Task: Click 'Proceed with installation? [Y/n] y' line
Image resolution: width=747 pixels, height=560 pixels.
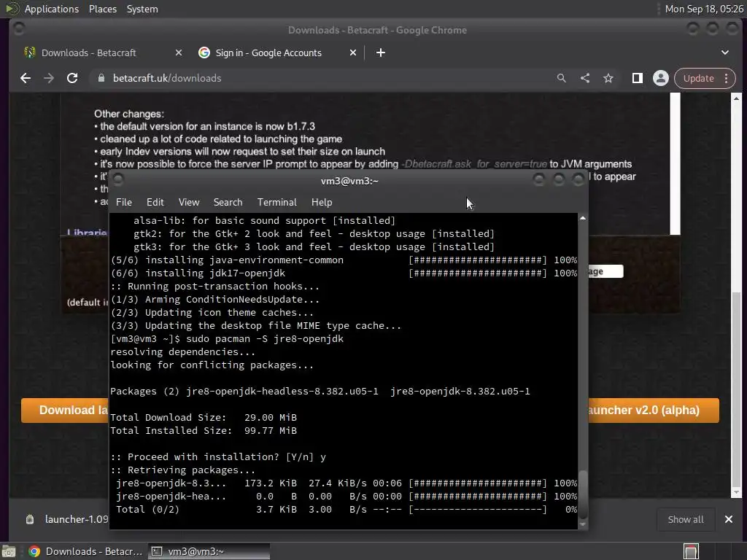Action: click(218, 457)
